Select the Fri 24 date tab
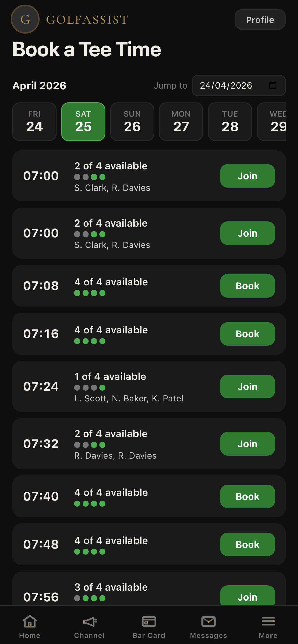Screen dimensions: 298x644 pyautogui.click(x=34, y=122)
